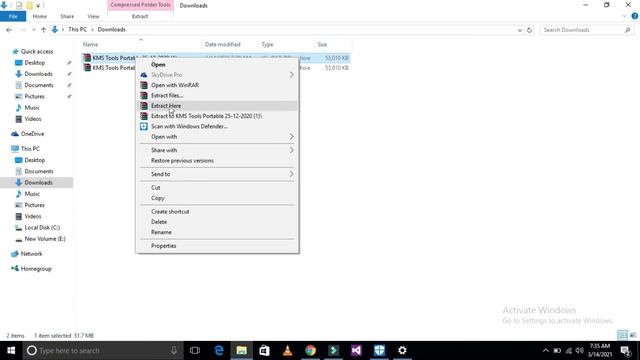This screenshot has width=640, height=360.
Task: Select Local Disk (C:) in sidebar
Action: coord(42,228)
